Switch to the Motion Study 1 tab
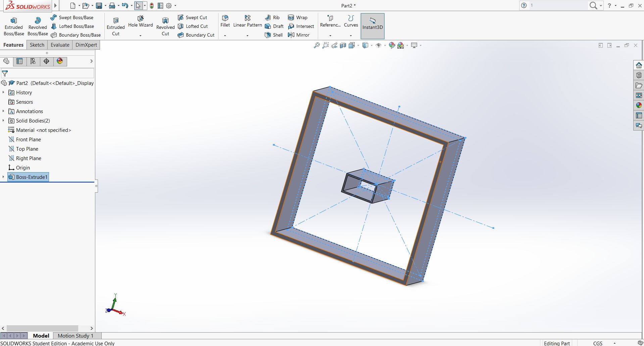This screenshot has height=346, width=644. pos(76,336)
